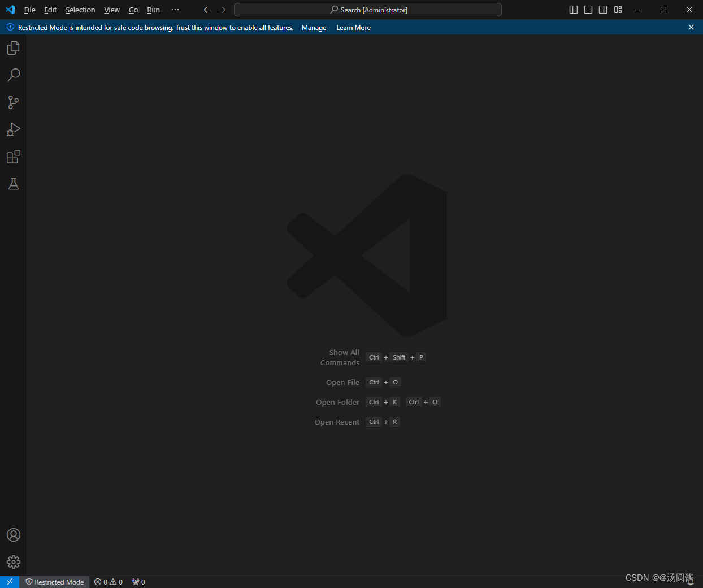Toggle the primary side bar layout icon
This screenshot has height=588, width=703.
tap(574, 10)
